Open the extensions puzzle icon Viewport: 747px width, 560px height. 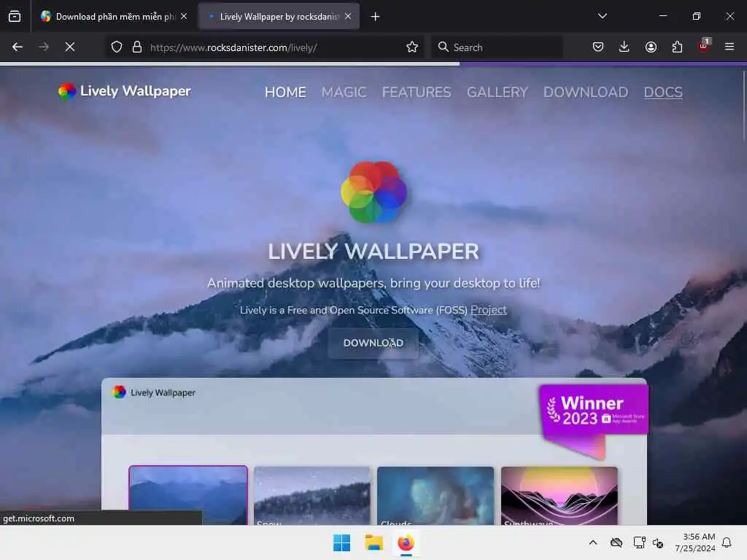(677, 47)
